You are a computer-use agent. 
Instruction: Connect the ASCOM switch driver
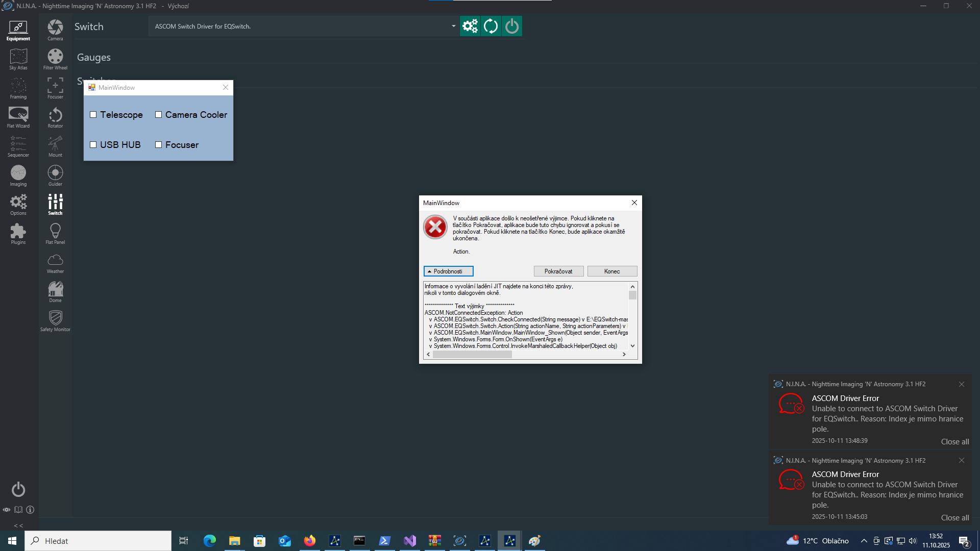click(511, 26)
